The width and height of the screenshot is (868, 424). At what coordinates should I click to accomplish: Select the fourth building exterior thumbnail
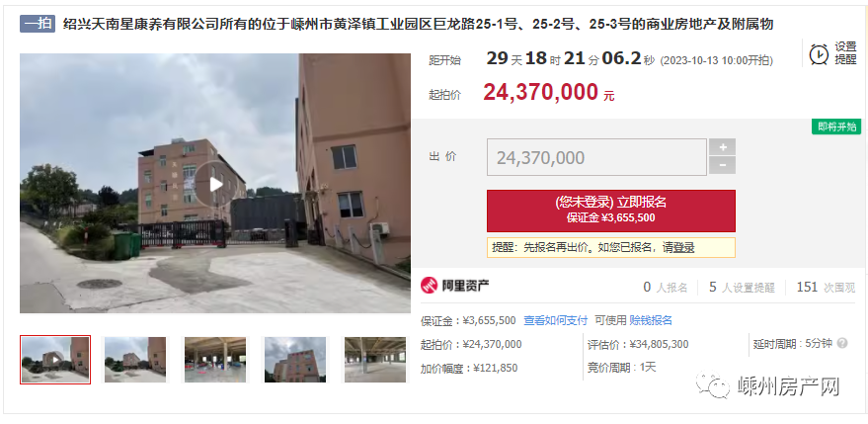[x=295, y=360]
